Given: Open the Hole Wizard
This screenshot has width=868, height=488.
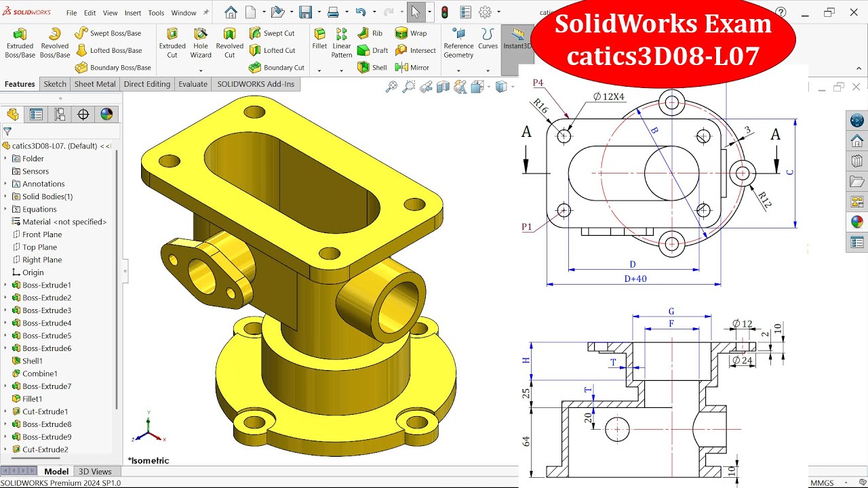Looking at the screenshot, I should pos(201,43).
